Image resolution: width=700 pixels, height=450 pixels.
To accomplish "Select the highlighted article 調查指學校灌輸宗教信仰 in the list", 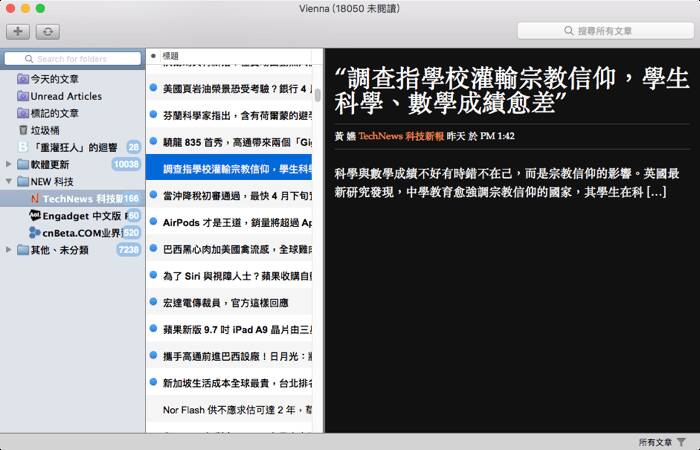I will pos(229,169).
